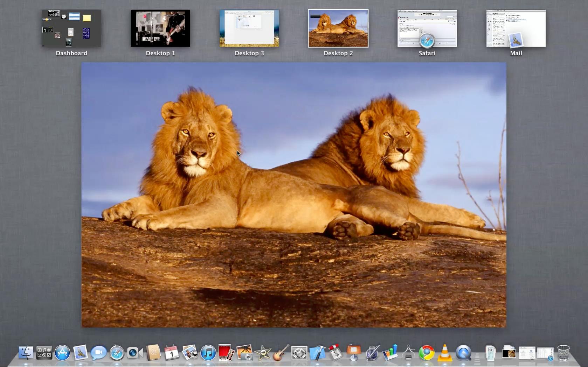
Task: Launch Photo Booth from the Dock
Action: pyautogui.click(x=226, y=353)
